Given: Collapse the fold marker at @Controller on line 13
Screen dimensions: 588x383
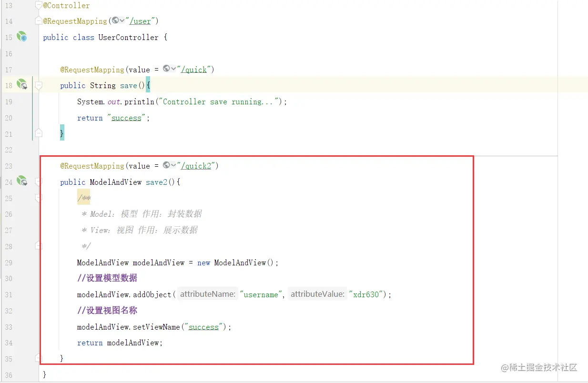Looking at the screenshot, I should (39, 5).
